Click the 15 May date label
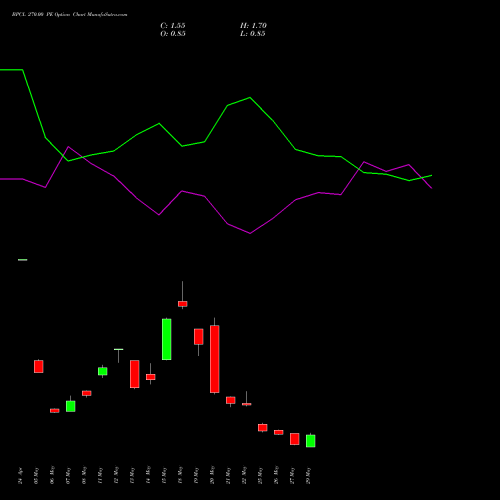 pos(165,476)
